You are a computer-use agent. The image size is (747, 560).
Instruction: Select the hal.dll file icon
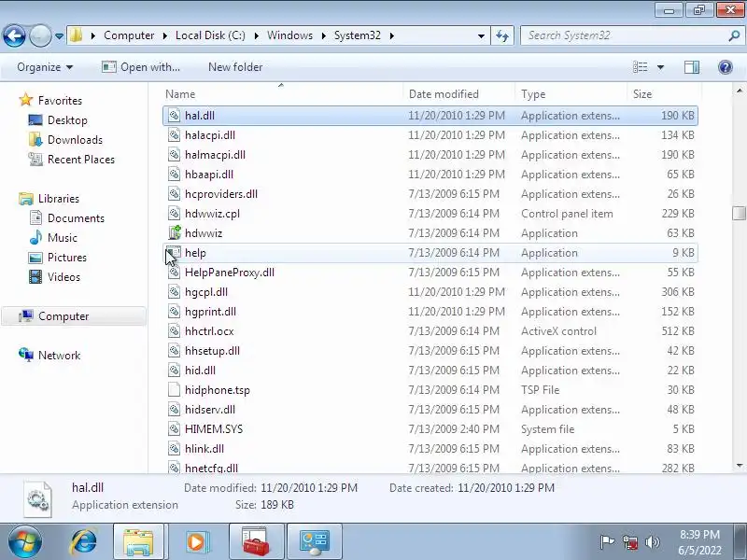click(175, 115)
